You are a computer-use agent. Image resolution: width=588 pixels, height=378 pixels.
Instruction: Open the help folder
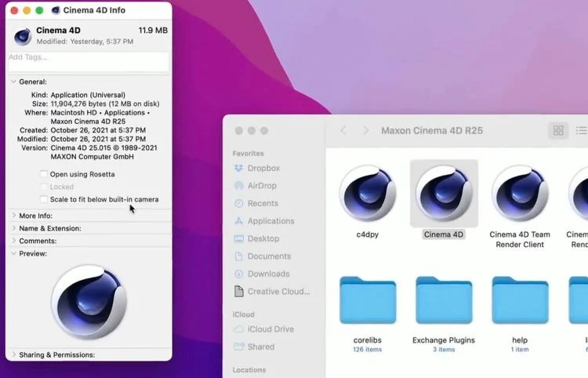(x=519, y=300)
